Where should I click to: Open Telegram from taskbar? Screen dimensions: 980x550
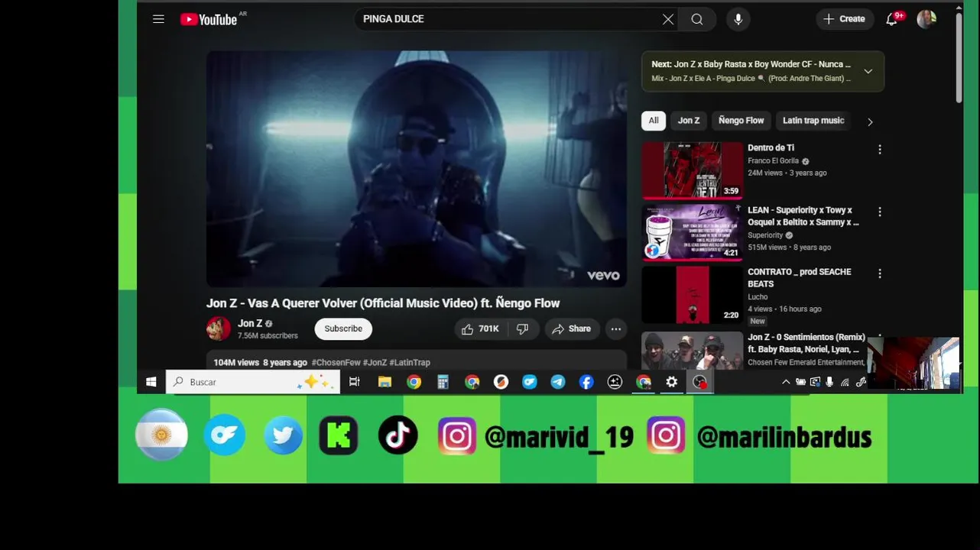click(558, 382)
